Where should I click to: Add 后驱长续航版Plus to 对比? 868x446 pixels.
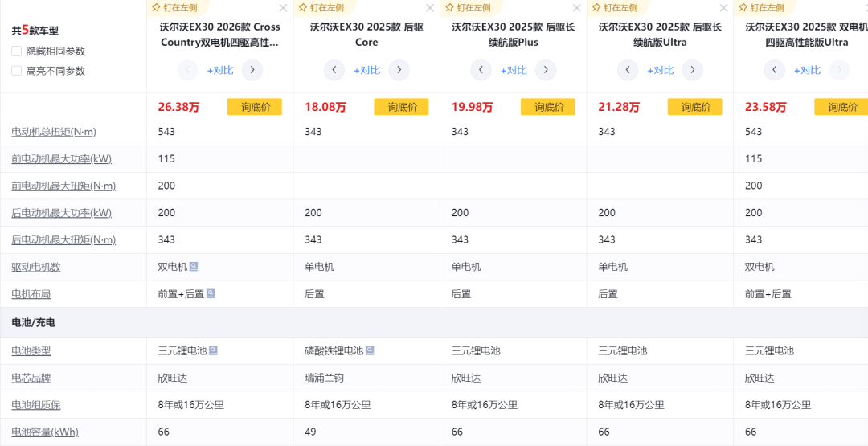click(514, 70)
